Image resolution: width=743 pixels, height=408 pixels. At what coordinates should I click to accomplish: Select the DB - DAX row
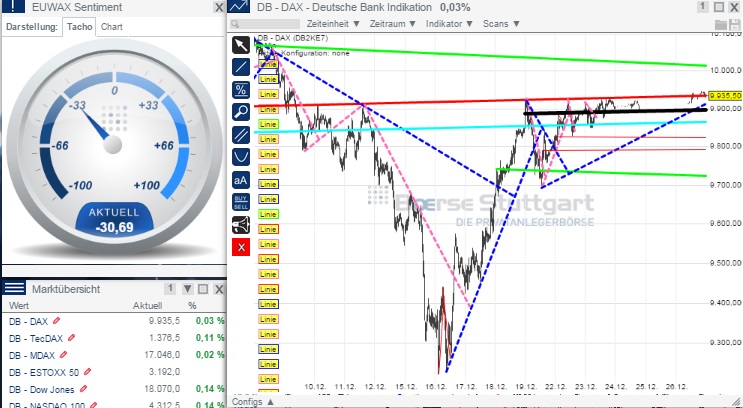(114, 321)
